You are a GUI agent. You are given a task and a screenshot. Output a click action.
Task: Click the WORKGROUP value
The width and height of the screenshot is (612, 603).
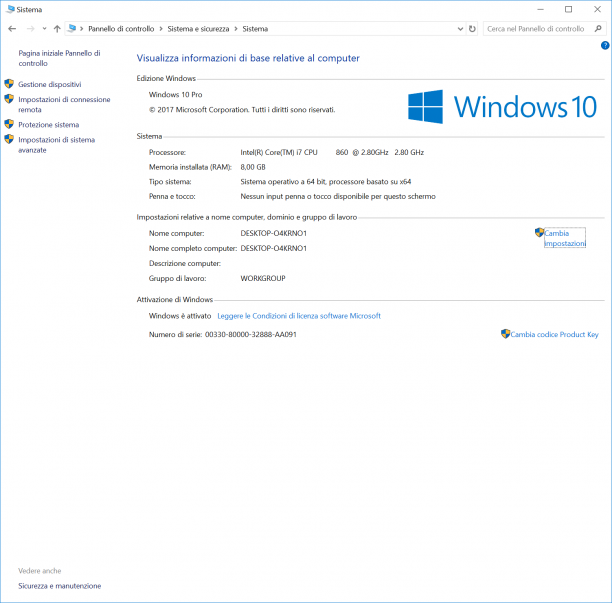coord(263,278)
